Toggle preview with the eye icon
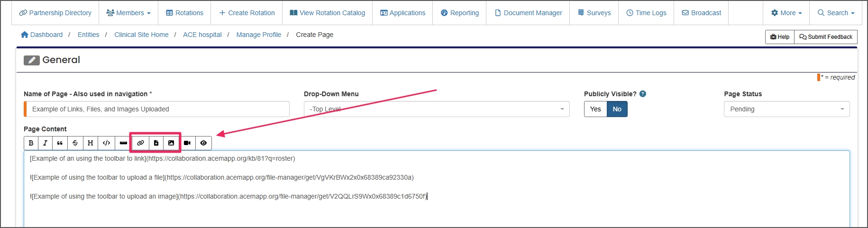Screen dimensions: 868x228 tap(203, 143)
